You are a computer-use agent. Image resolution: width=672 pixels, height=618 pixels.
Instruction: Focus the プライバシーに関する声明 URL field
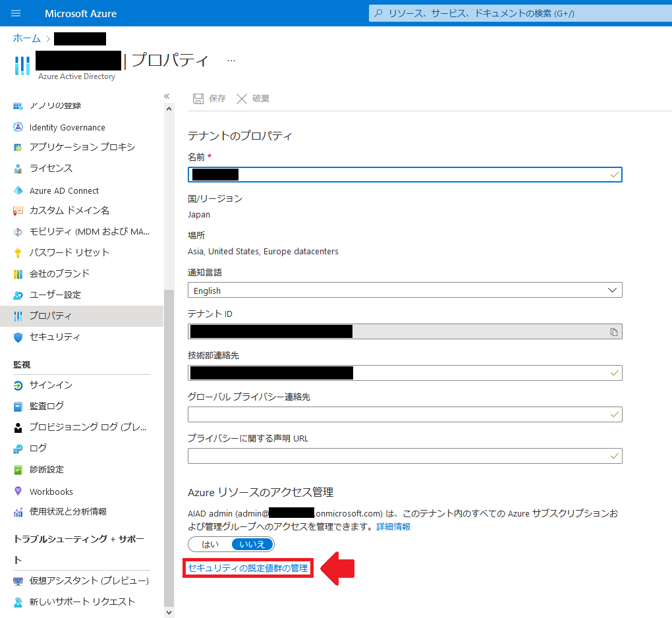[x=405, y=456]
